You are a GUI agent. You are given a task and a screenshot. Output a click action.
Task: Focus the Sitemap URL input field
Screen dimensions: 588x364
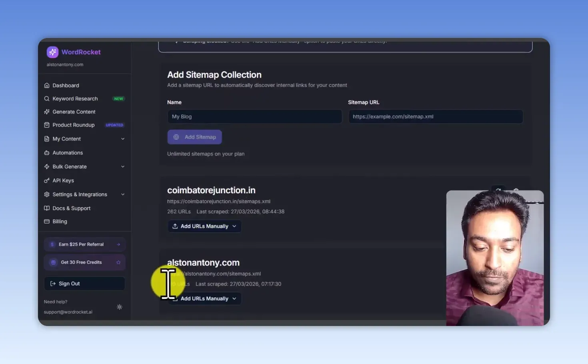tap(436, 116)
